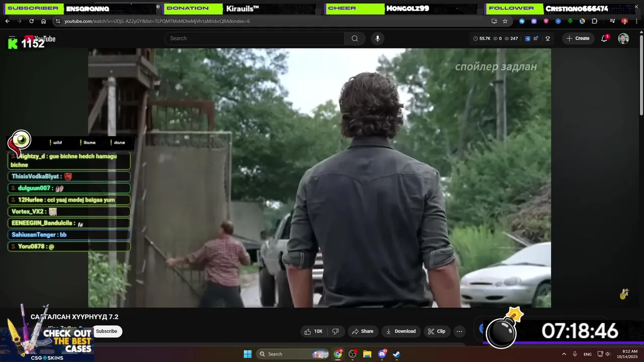The image size is (644, 362).
Task: Click the trophy icon in YouTube header
Action: (x=547, y=39)
